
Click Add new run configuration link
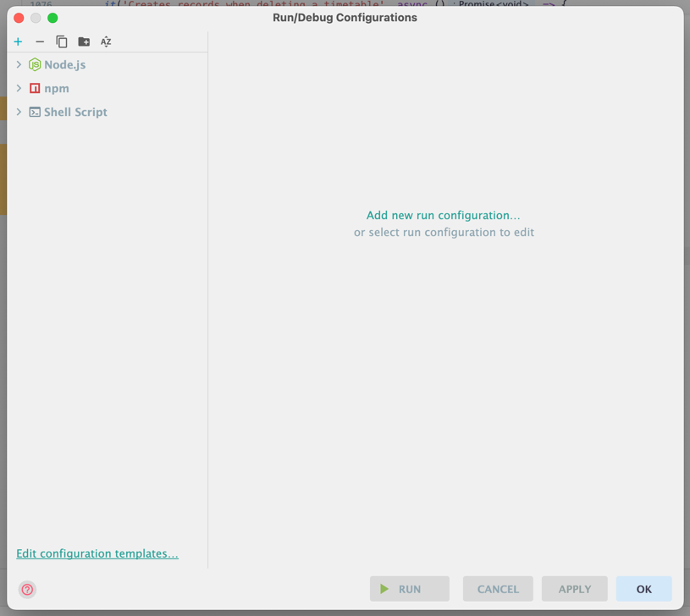coord(443,216)
